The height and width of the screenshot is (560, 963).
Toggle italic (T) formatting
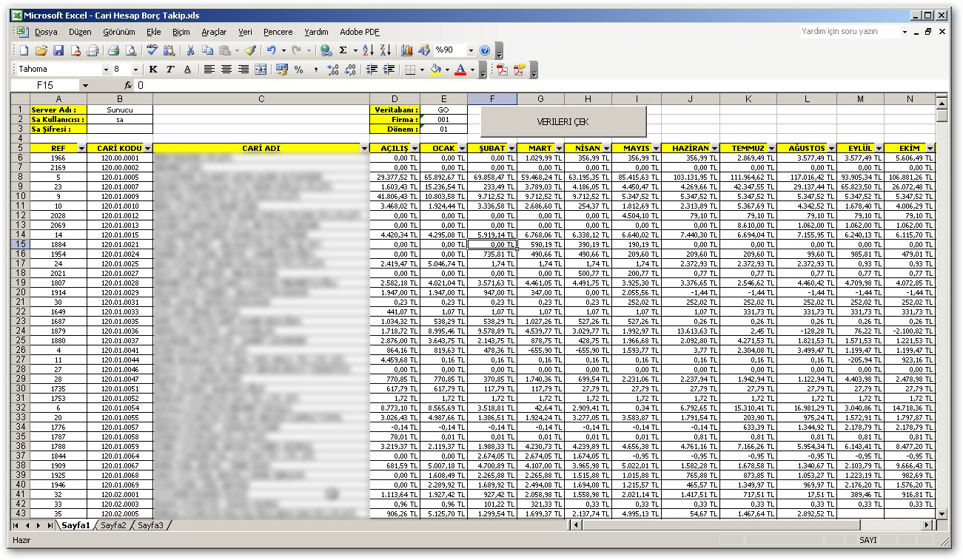[x=170, y=70]
